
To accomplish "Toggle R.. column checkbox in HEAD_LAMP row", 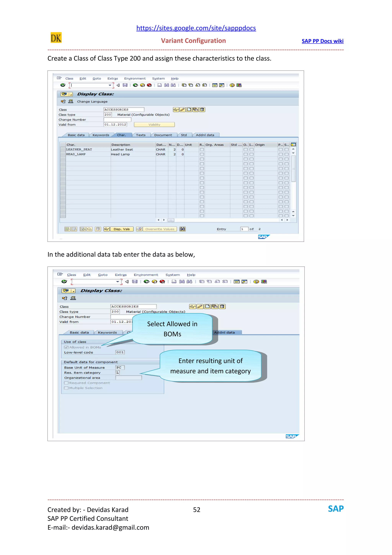I will click(202, 154).
